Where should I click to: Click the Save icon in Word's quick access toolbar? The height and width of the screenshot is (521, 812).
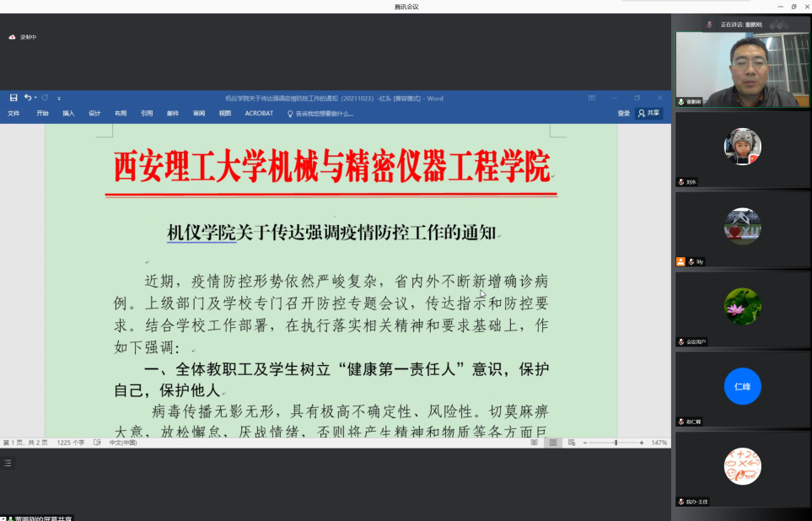click(x=13, y=98)
